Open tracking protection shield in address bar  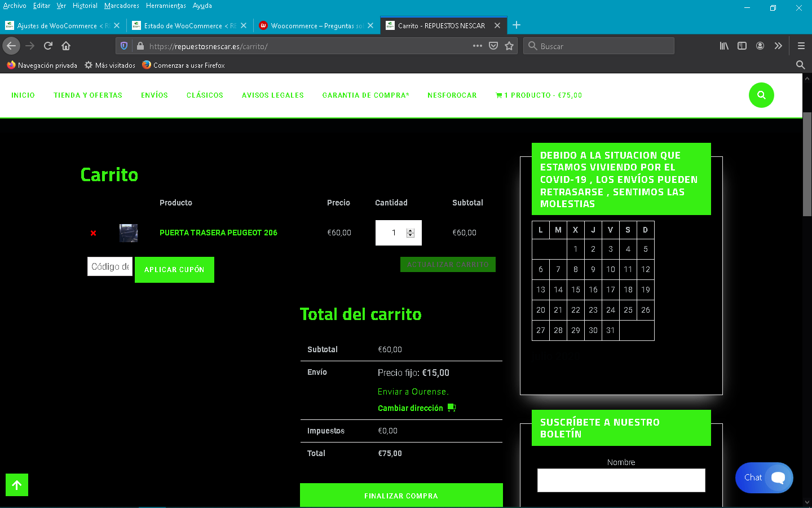click(x=125, y=46)
